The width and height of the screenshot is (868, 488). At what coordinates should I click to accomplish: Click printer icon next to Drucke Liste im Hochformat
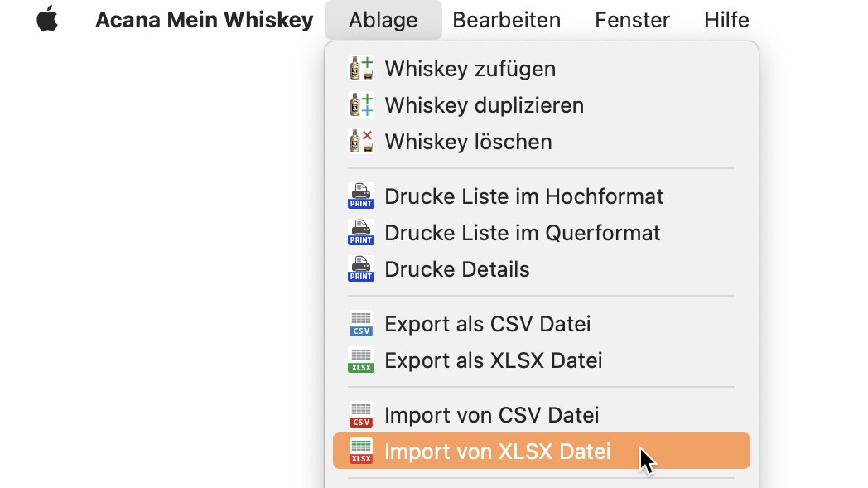tap(361, 196)
